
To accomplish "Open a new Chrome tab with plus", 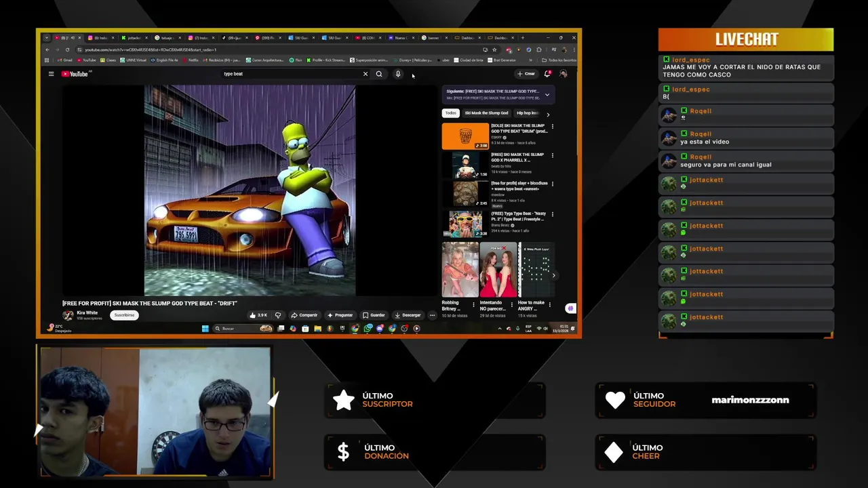I will [x=522, y=38].
